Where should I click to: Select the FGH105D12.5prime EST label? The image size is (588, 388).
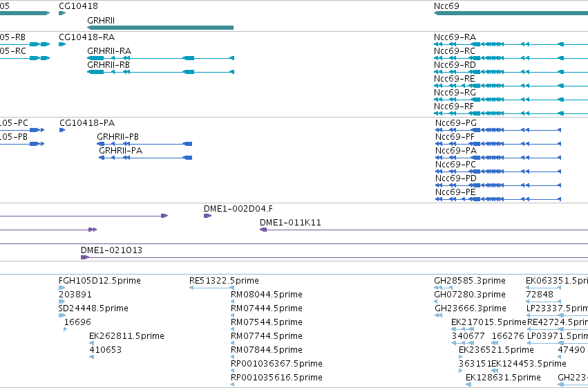(99, 281)
